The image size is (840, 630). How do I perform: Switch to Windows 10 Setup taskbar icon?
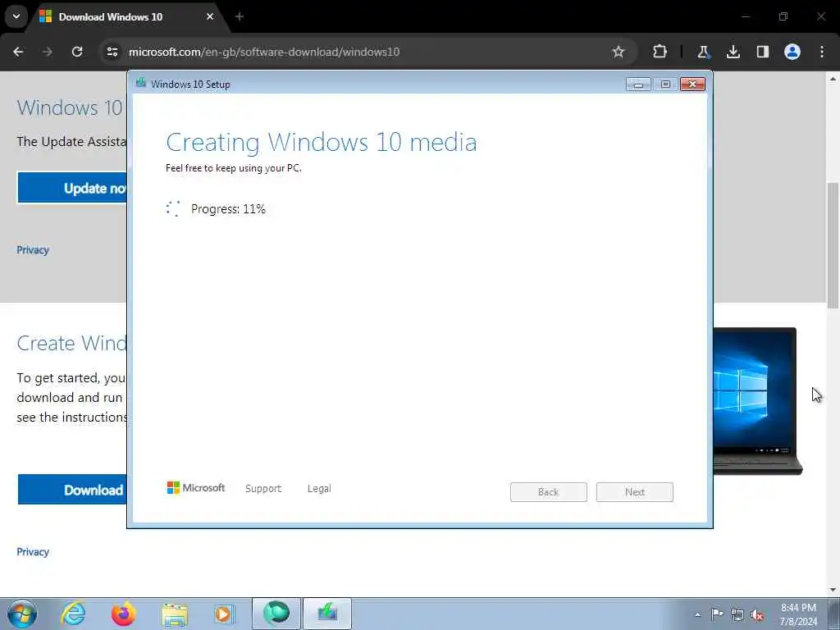point(327,614)
